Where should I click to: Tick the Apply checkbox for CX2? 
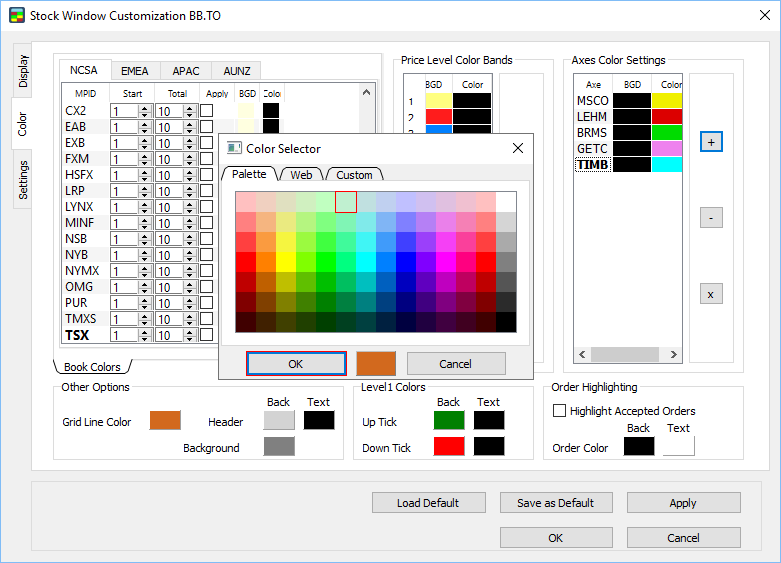click(207, 111)
